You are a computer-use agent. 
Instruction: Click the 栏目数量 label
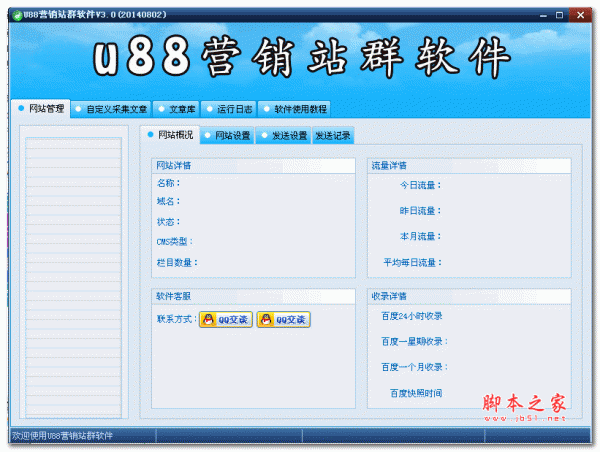coord(177,263)
